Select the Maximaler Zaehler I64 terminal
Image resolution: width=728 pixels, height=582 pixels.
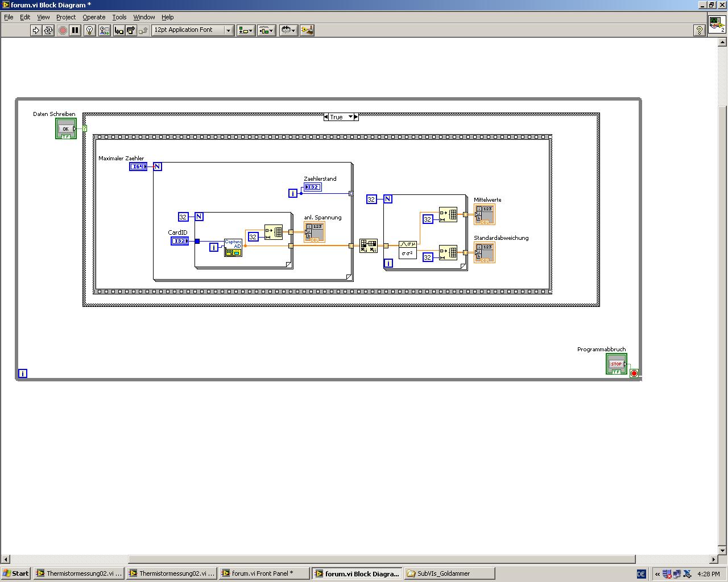(x=138, y=167)
